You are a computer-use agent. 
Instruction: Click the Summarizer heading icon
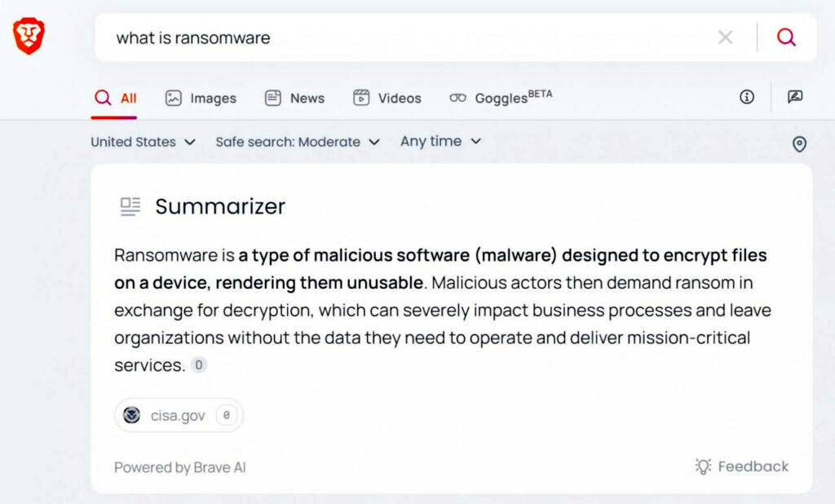point(130,206)
